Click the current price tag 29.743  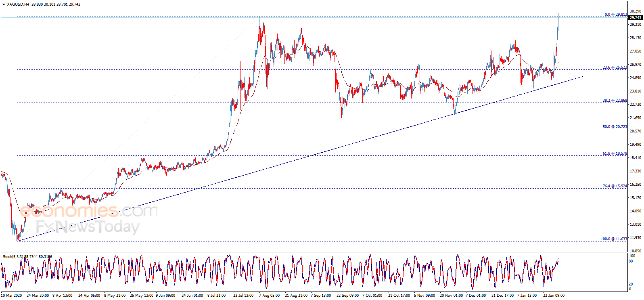tap(636, 18)
